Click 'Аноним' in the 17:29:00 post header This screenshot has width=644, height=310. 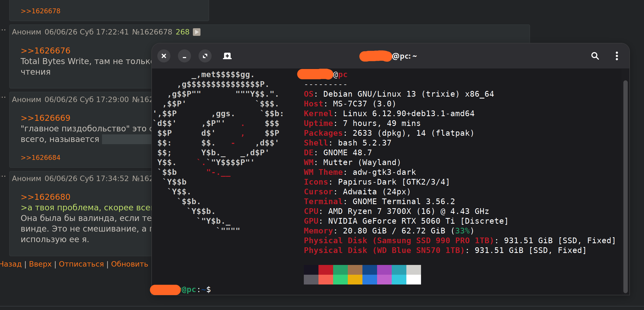coord(27,100)
